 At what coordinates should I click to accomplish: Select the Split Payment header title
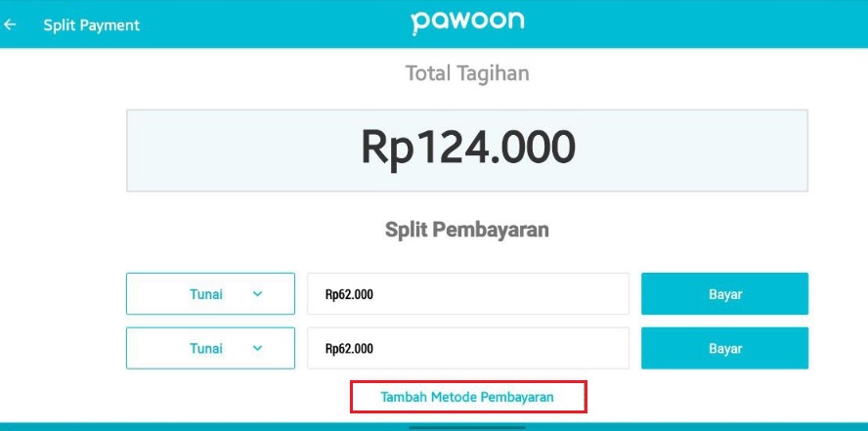91,24
